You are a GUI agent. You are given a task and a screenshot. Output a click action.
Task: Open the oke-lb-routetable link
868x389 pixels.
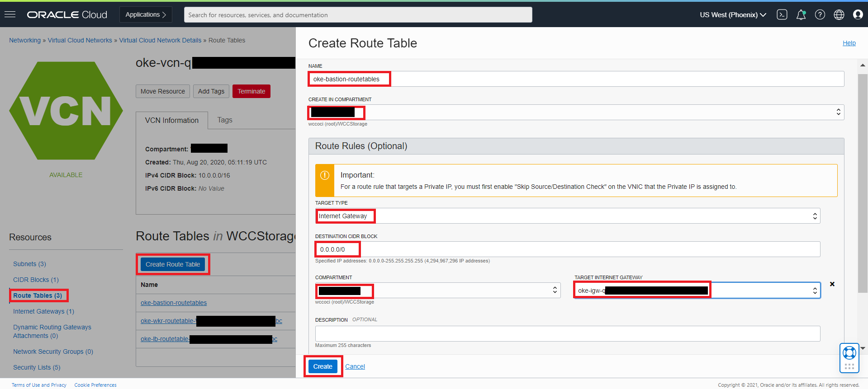click(209, 339)
